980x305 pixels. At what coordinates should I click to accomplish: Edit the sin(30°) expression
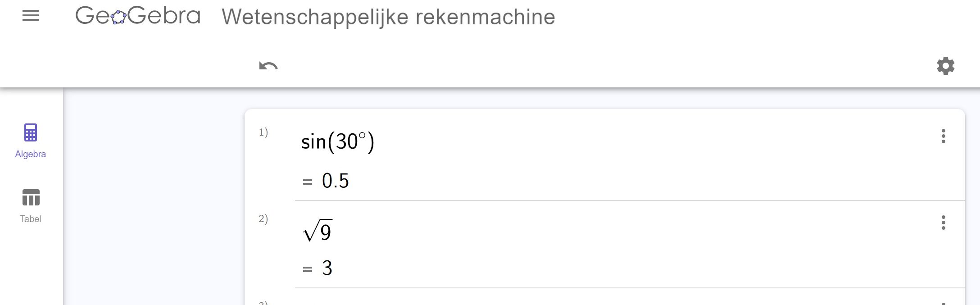(338, 142)
